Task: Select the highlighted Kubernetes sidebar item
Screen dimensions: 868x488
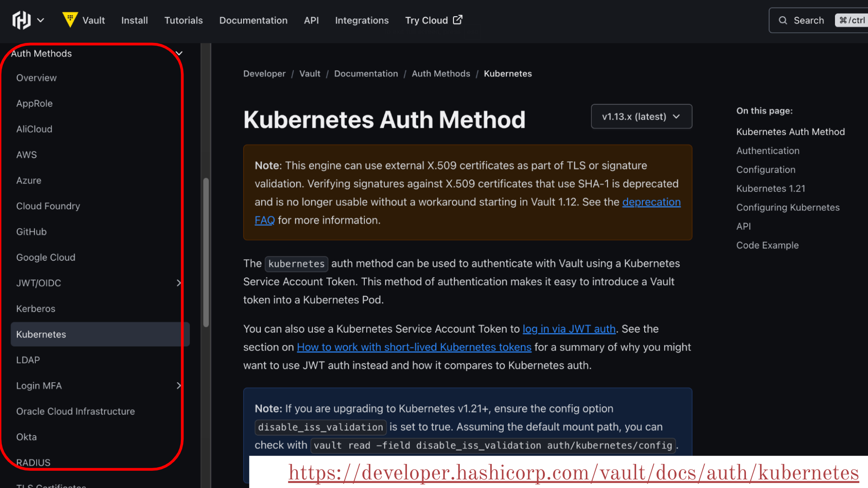Action: pos(100,334)
